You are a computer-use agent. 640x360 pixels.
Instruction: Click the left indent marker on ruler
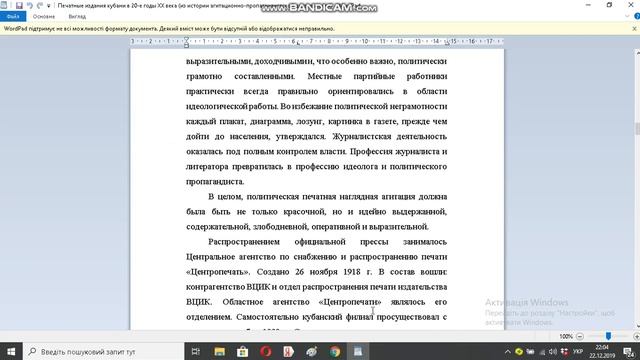tap(186, 42)
